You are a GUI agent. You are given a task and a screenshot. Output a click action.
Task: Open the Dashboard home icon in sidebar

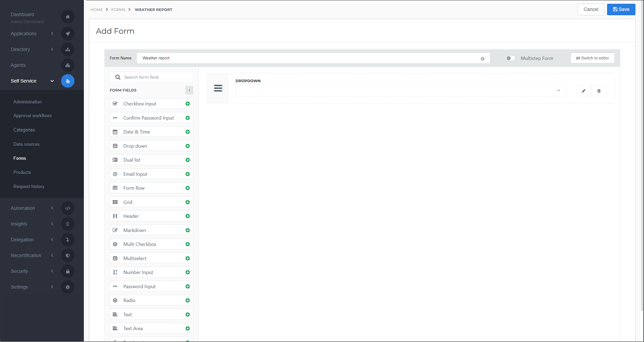68,16
